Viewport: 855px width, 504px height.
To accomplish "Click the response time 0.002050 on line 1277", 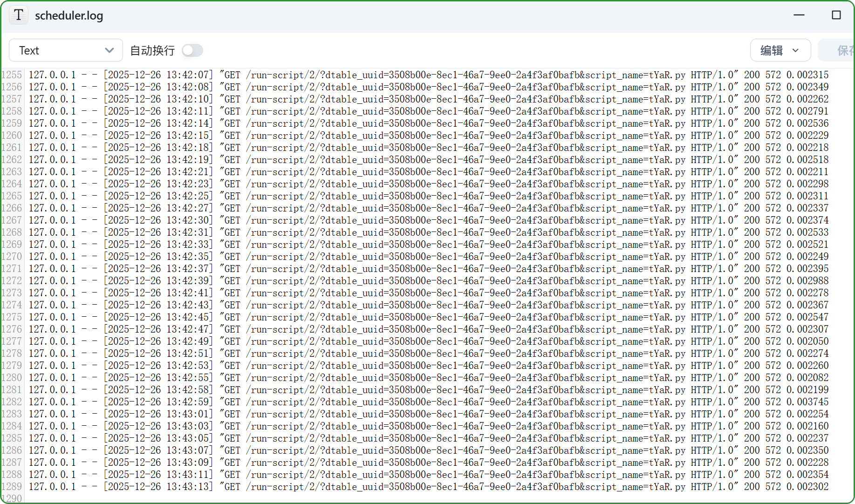I will [x=807, y=341].
